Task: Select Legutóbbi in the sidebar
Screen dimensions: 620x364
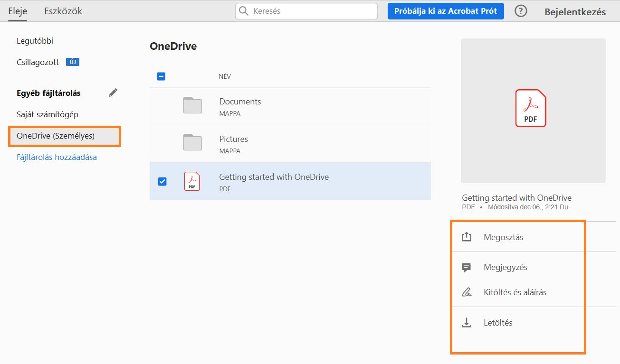Action: click(x=34, y=40)
